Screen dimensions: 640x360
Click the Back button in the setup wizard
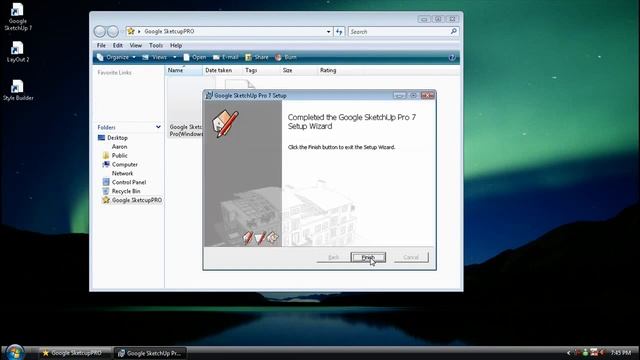(333, 257)
